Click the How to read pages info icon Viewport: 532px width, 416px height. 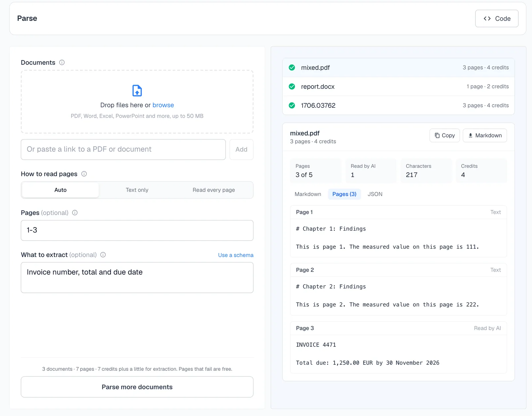pyautogui.click(x=84, y=174)
